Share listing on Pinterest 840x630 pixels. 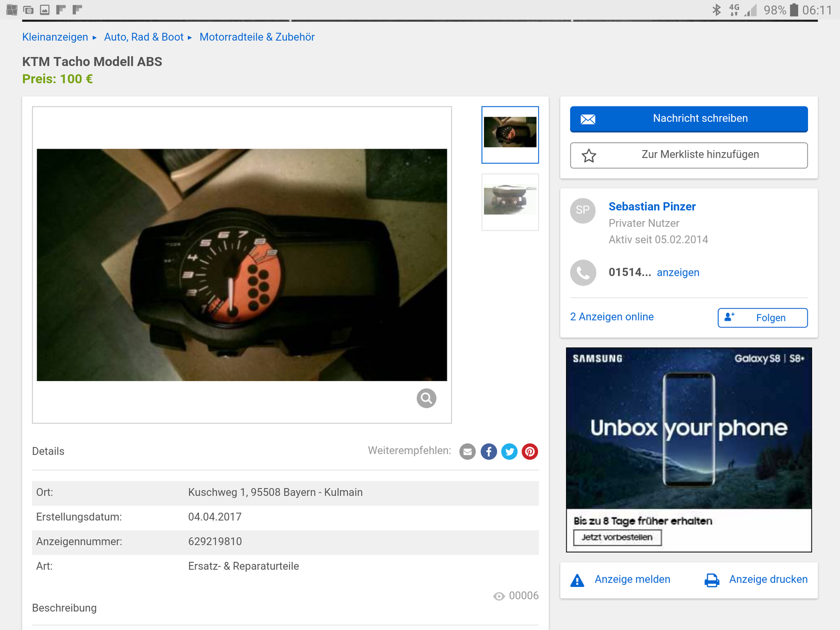coord(530,451)
